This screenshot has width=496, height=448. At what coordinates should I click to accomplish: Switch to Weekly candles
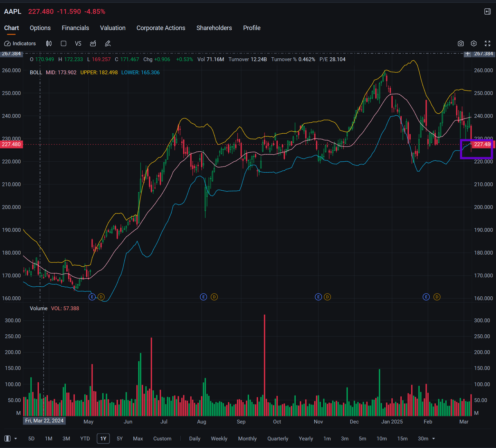(219, 439)
